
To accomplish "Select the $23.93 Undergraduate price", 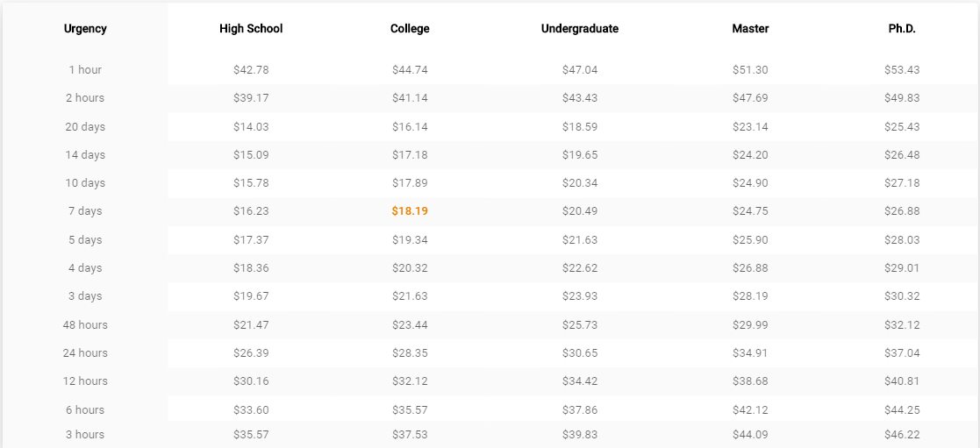I will coord(580,296).
